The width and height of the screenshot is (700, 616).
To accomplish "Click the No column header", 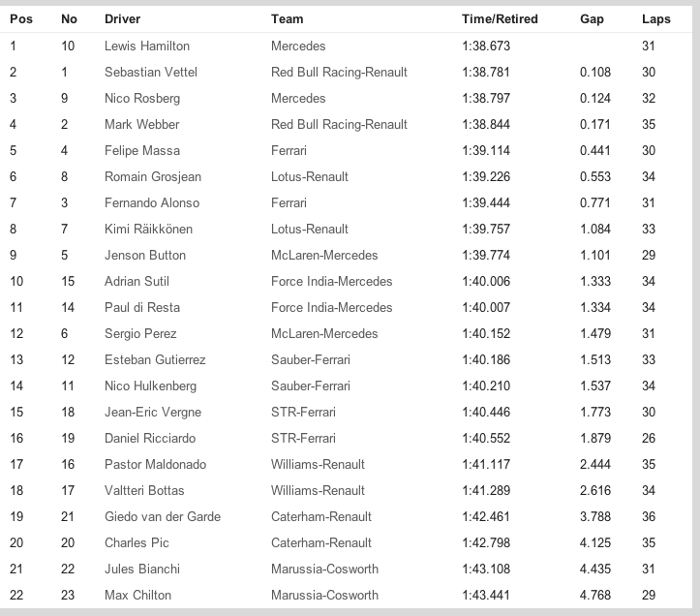I will coord(69,19).
